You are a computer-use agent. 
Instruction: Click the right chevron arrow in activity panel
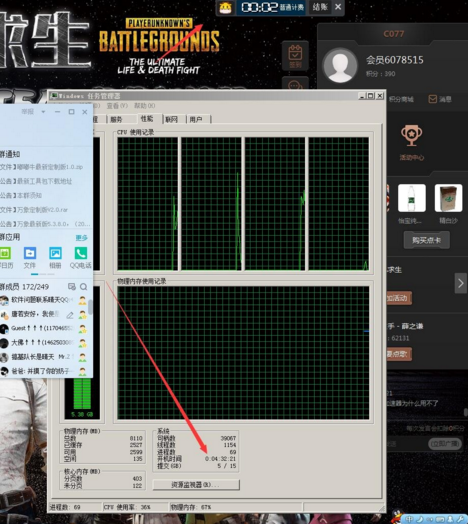click(x=460, y=283)
